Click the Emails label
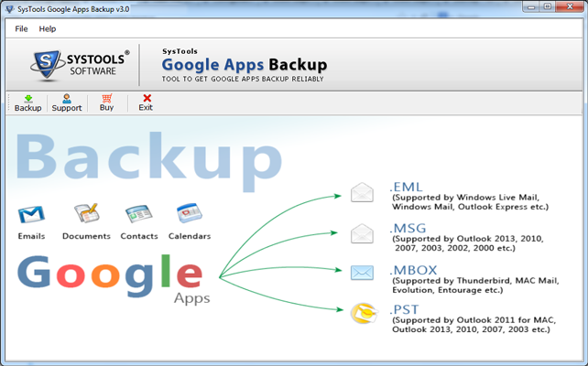 (x=31, y=236)
